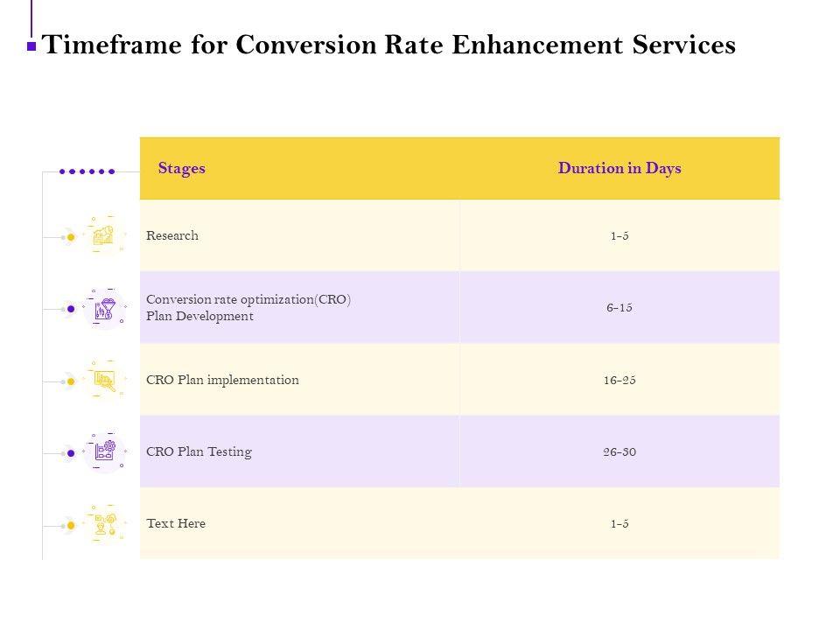Click the 26-30 duration value
This screenshot has height=630, width=840.
[x=619, y=451]
